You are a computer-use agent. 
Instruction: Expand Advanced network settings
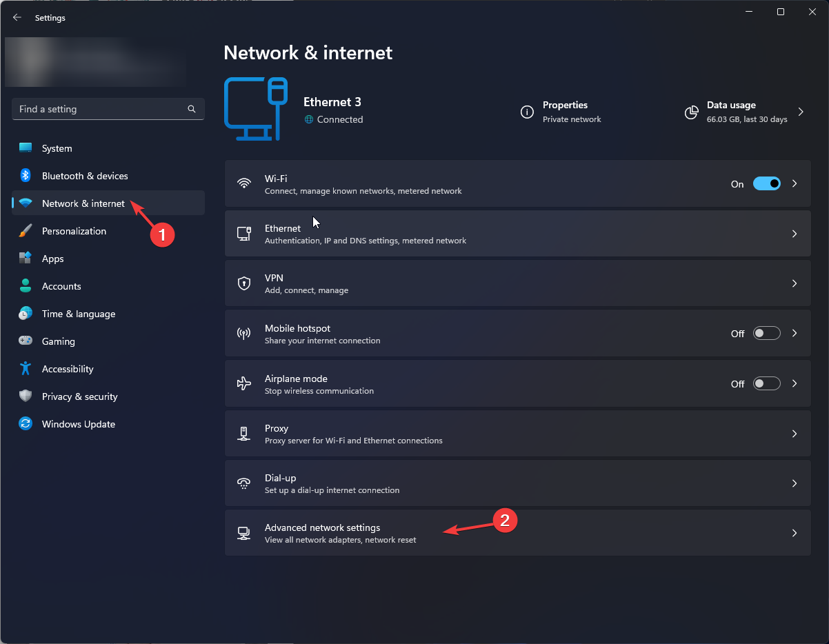coord(794,532)
